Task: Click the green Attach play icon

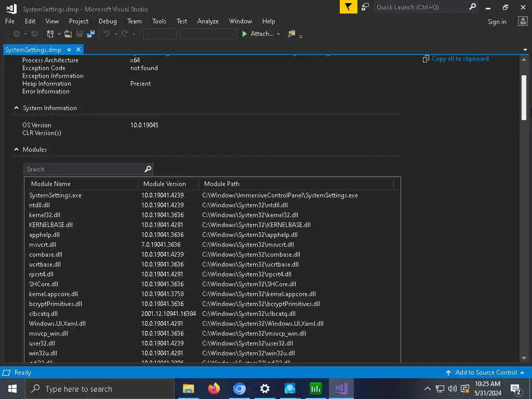Action: (x=244, y=34)
